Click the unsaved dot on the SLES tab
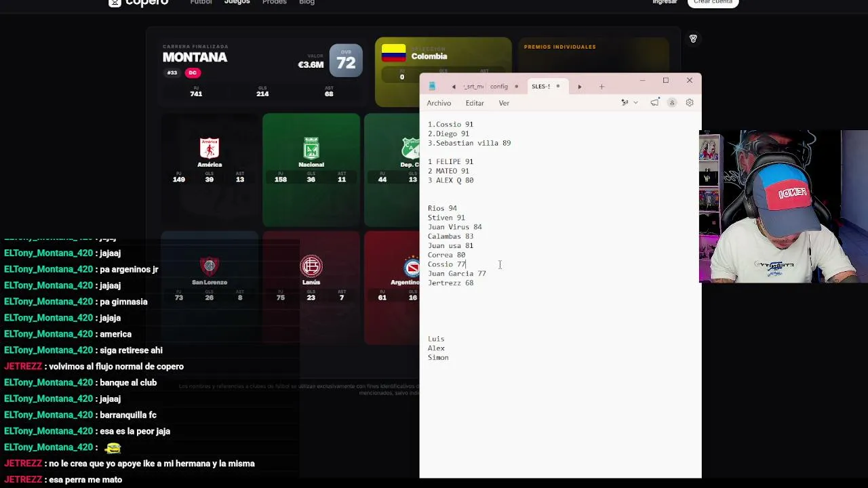 [x=558, y=87]
